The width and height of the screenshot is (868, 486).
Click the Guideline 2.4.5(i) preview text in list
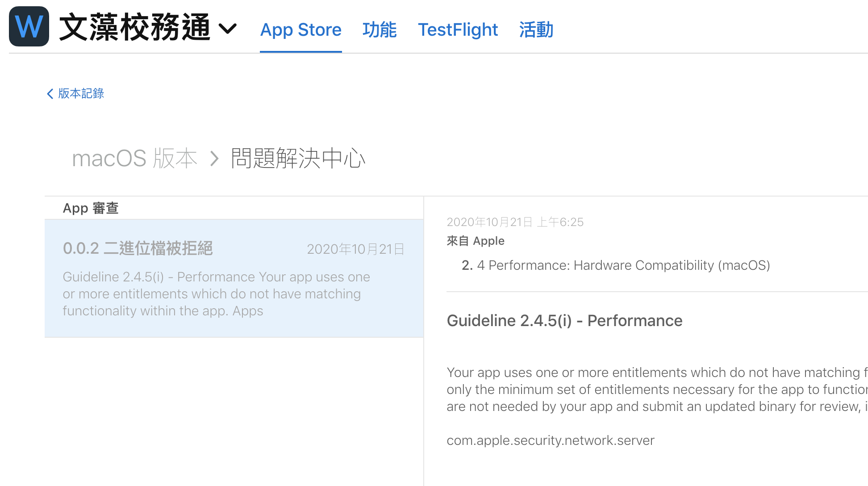(x=216, y=294)
